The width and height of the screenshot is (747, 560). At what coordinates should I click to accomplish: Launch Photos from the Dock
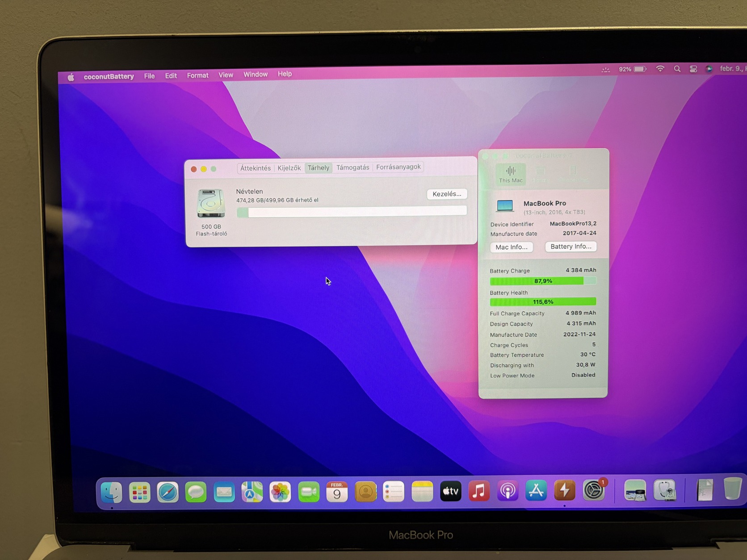point(280,492)
